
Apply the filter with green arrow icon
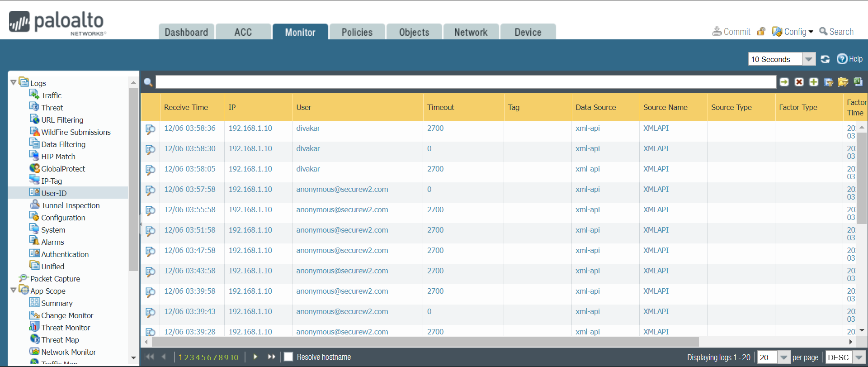pos(784,82)
